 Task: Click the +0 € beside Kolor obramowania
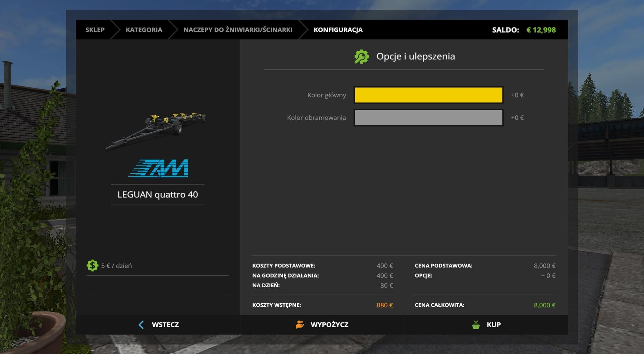tap(517, 118)
